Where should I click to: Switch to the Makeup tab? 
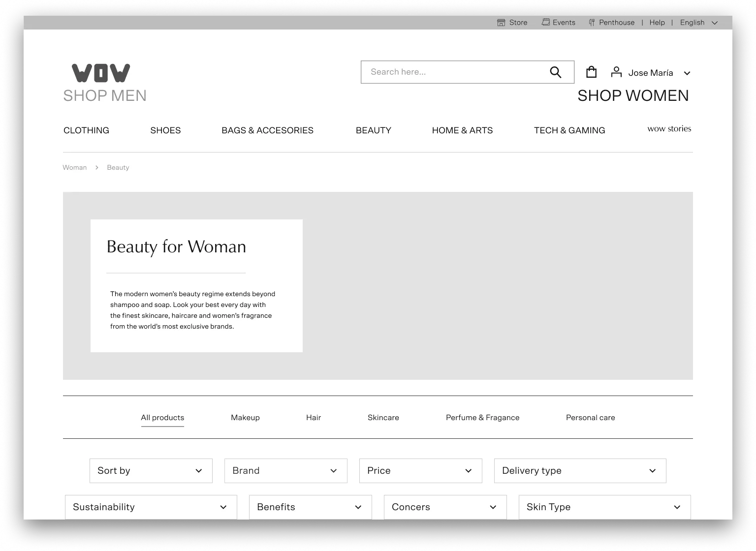pos(245,417)
